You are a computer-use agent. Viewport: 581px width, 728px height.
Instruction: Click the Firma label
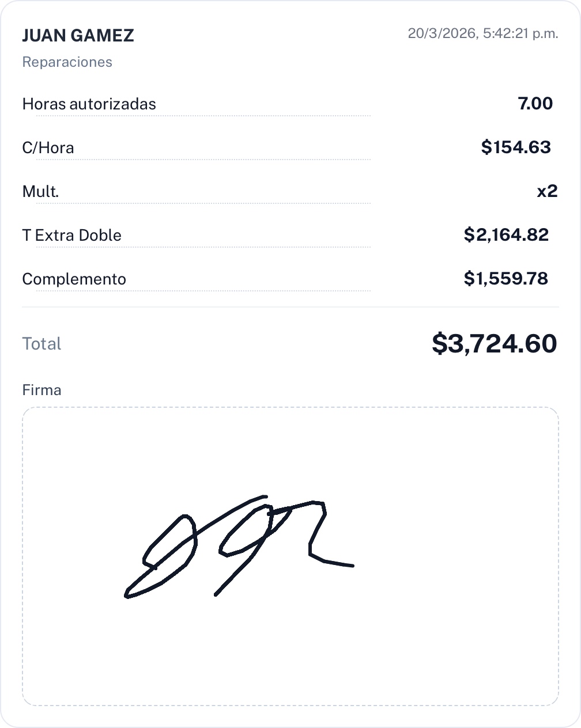(41, 390)
